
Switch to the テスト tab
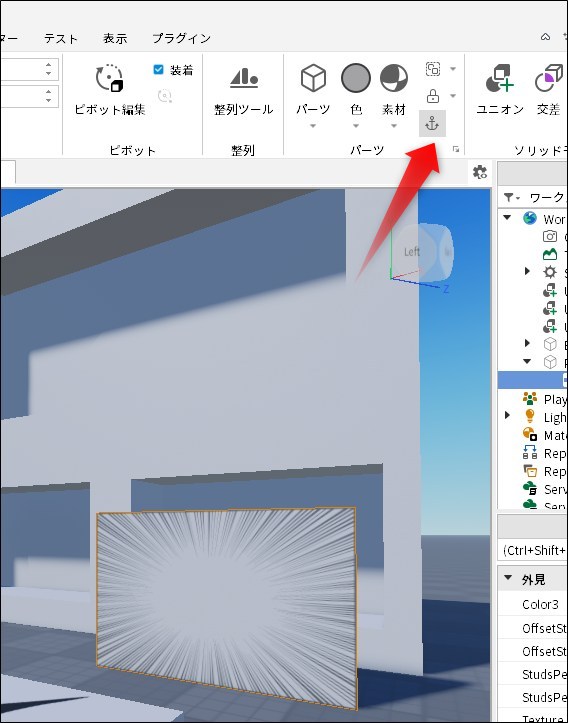[60, 38]
